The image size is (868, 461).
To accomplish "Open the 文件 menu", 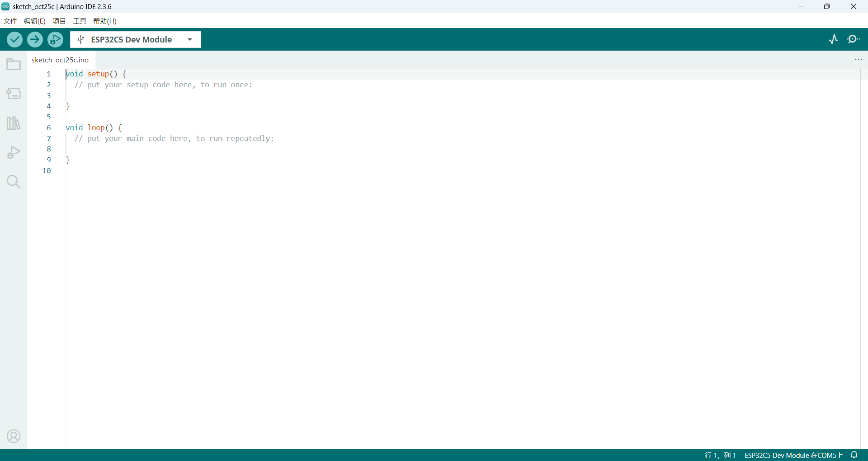I will pyautogui.click(x=10, y=21).
